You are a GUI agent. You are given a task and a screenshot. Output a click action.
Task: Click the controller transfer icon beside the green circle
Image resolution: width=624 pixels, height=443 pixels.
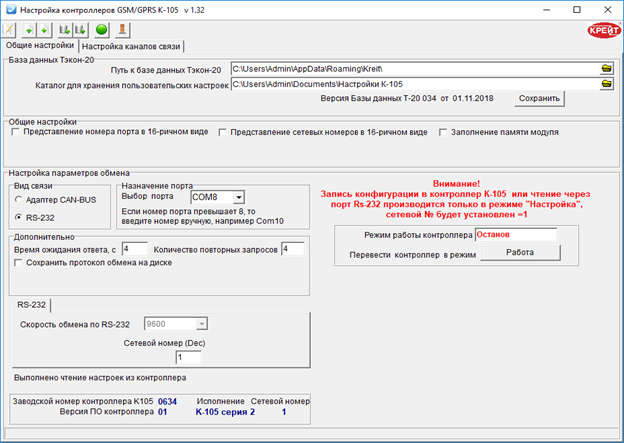click(x=80, y=30)
